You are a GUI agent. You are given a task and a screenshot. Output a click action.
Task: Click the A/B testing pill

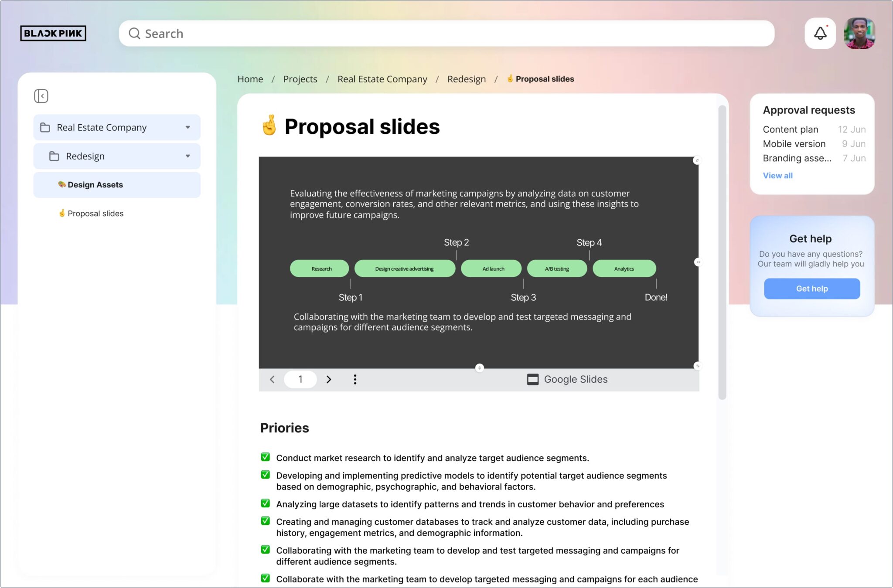coord(557,269)
